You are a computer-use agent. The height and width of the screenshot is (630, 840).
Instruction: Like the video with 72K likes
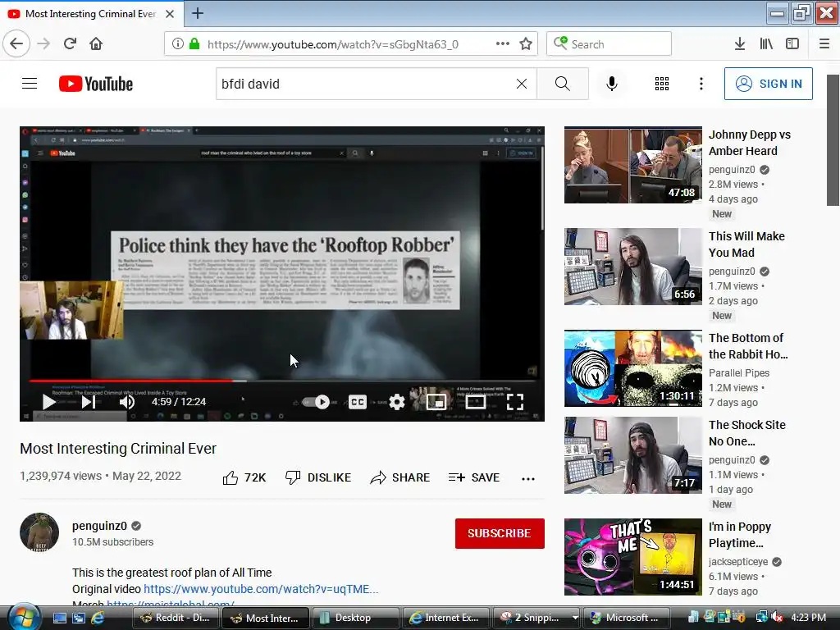coord(244,477)
